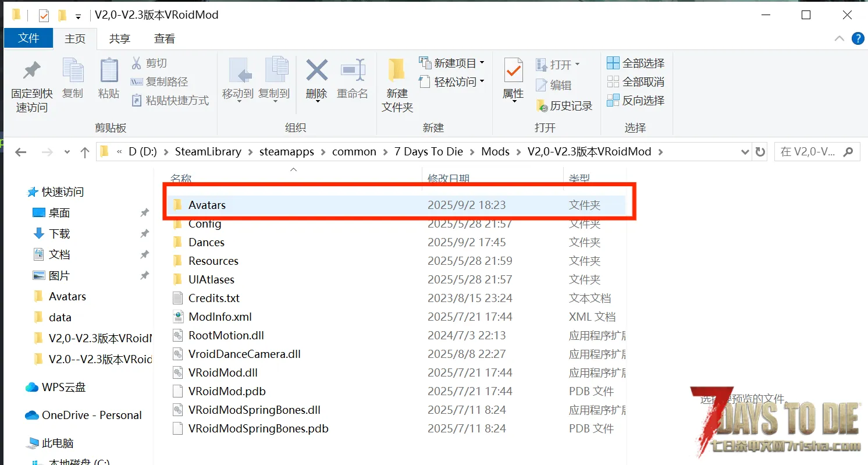Switch to the 查看 tab
The height and width of the screenshot is (465, 868).
[x=165, y=38]
